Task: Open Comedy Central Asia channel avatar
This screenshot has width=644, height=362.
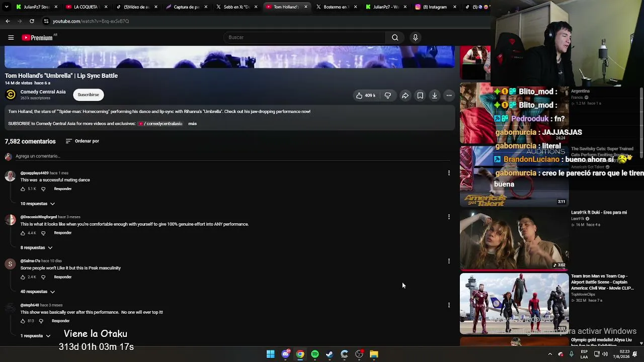Action: [x=10, y=95]
